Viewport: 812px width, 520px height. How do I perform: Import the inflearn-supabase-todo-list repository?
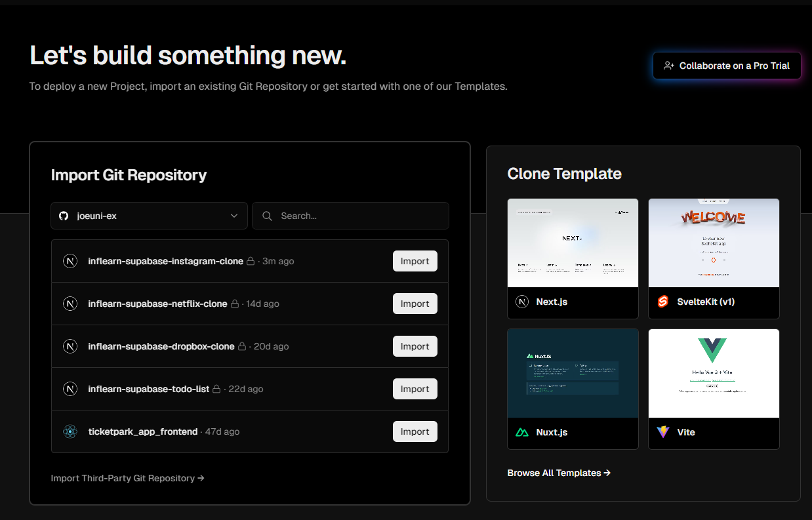coord(415,389)
